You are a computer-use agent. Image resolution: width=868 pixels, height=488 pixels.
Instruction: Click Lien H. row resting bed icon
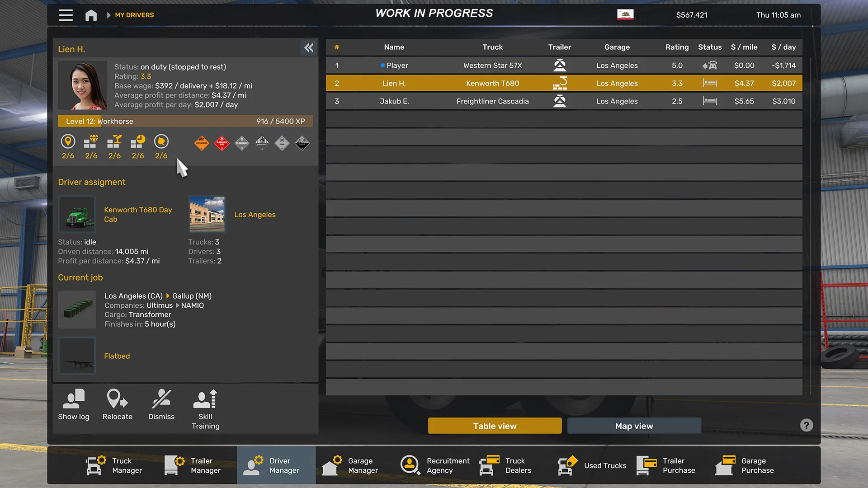tap(710, 83)
